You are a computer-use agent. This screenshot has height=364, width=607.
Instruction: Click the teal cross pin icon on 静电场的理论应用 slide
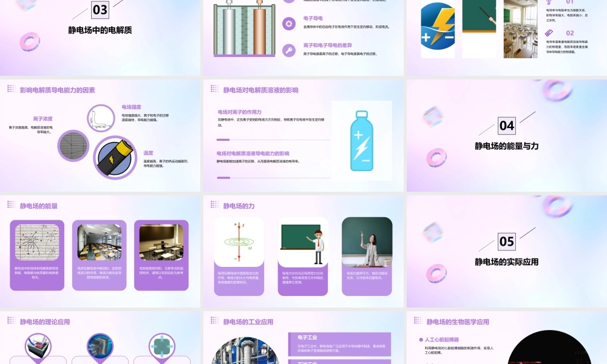162,346
